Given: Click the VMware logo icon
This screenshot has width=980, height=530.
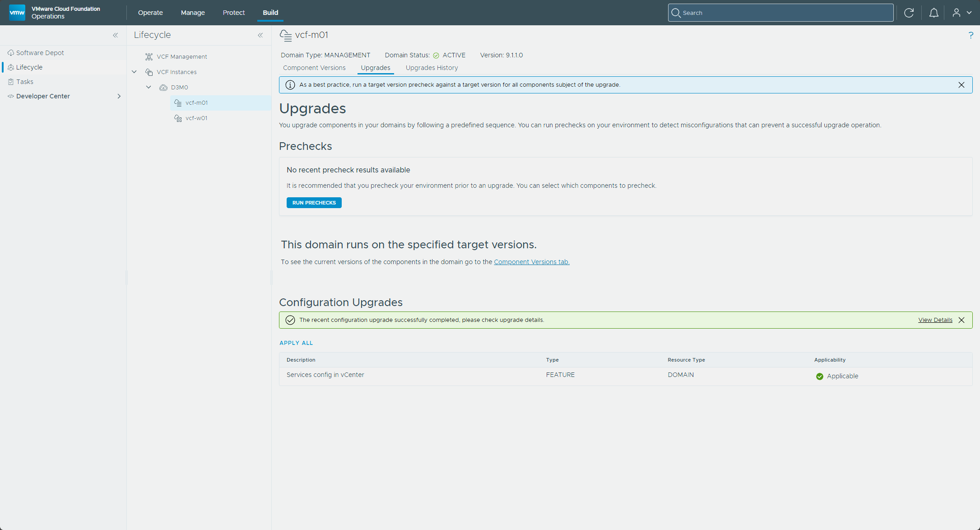Looking at the screenshot, I should coord(17,13).
